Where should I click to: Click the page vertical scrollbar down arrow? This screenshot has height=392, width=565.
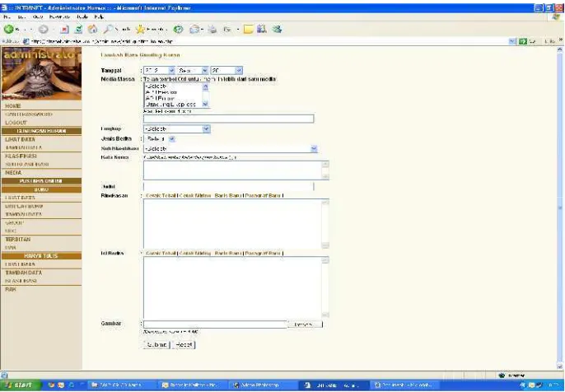click(x=559, y=366)
